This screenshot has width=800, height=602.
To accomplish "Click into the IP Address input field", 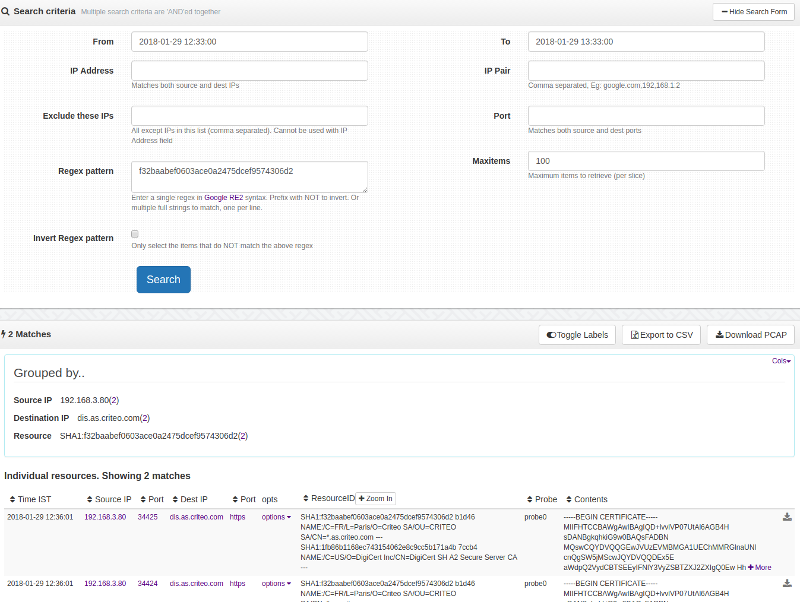I will click(x=249, y=71).
